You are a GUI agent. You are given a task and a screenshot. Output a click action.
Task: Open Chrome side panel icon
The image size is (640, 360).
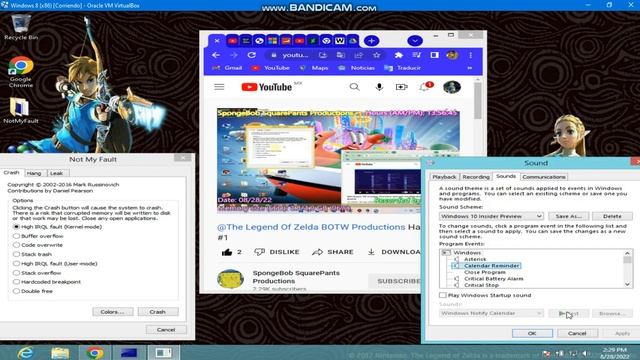(x=434, y=55)
